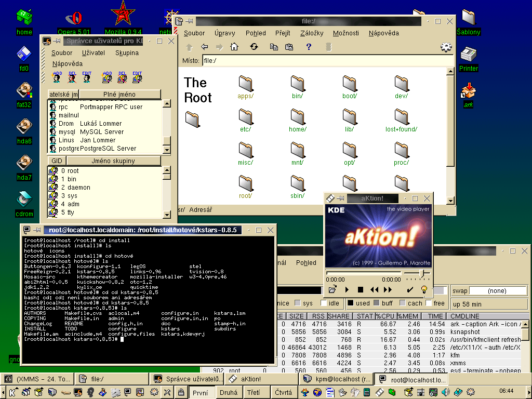Click the Jméno skupiny column header
The height and width of the screenshot is (399, 532).
coord(113,161)
